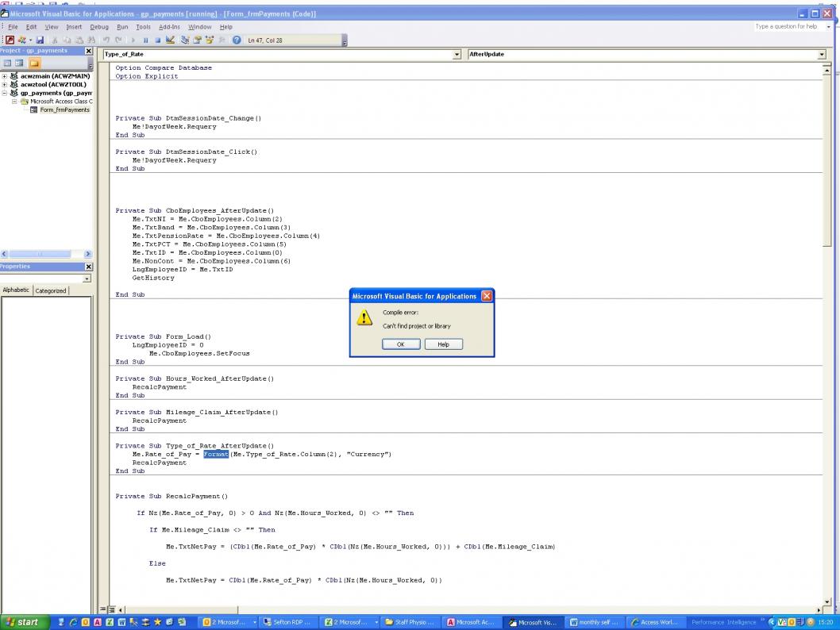The image size is (840, 630).
Task: Select Form_frmPayments in project tree
Action: click(x=65, y=109)
